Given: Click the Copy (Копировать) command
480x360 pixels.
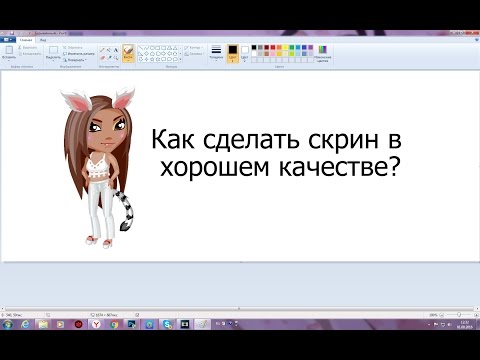Looking at the screenshot, I should (x=30, y=54).
